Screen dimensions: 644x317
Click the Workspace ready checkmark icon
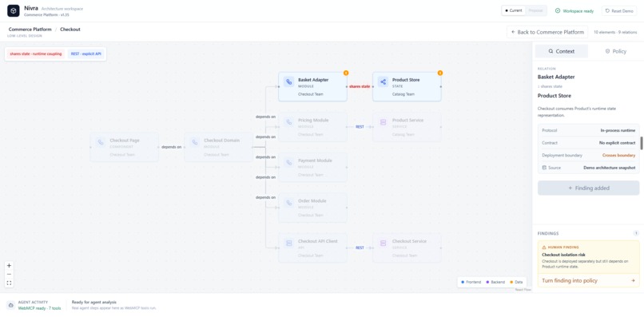pyautogui.click(x=558, y=11)
